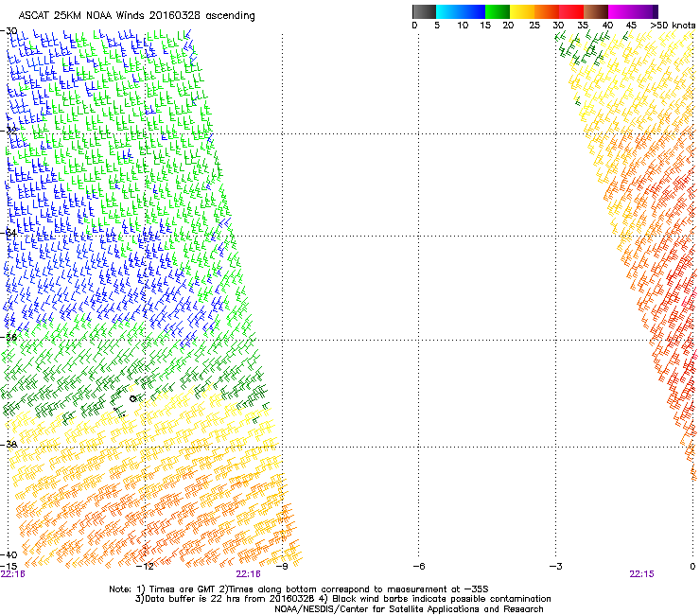Click the '>50 knots' colorbar label
Image resolution: width=700 pixels, height=615 pixels.
673,26
